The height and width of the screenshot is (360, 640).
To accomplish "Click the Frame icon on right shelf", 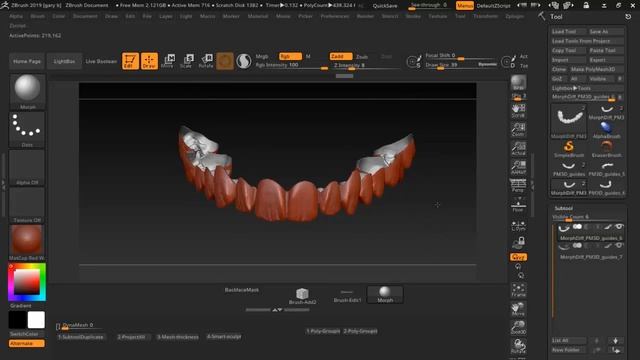I will (518, 290).
